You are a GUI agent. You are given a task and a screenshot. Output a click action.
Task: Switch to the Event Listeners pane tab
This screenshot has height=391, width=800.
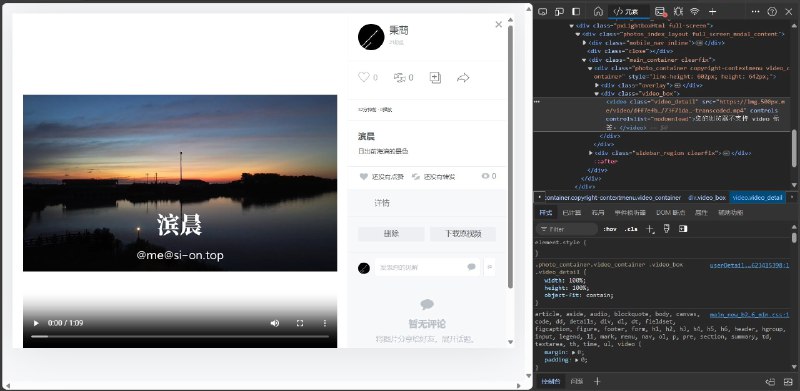[630, 212]
